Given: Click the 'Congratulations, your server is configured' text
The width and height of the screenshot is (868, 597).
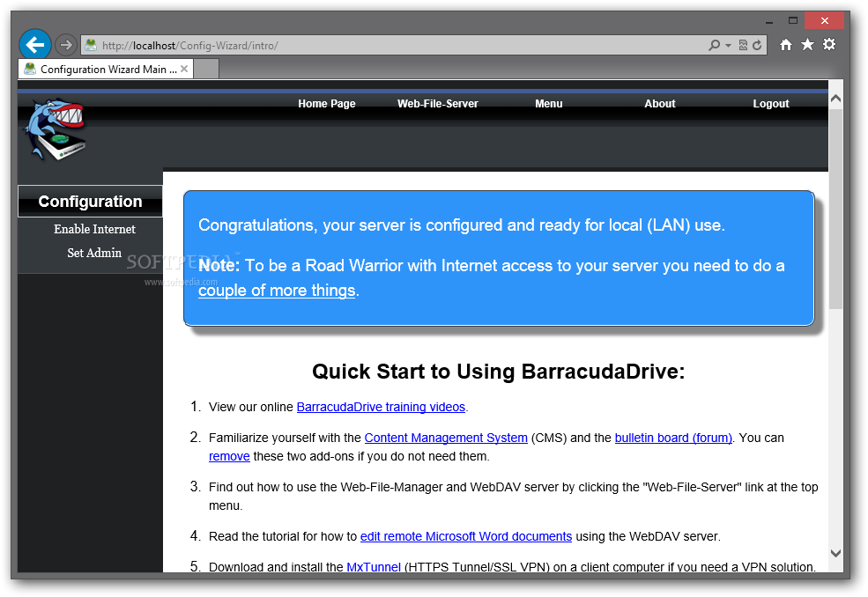Looking at the screenshot, I should (x=462, y=225).
